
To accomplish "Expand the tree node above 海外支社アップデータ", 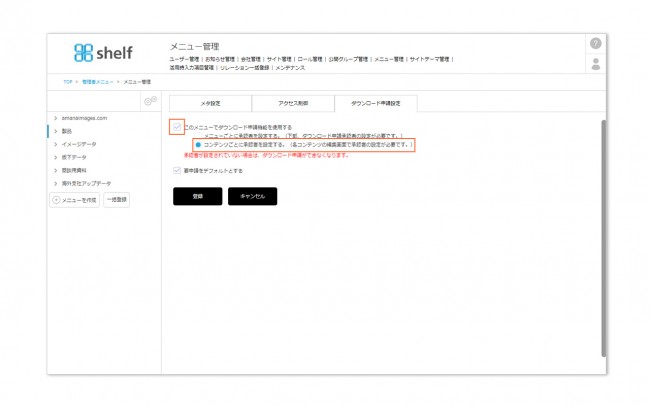I will click(x=56, y=170).
